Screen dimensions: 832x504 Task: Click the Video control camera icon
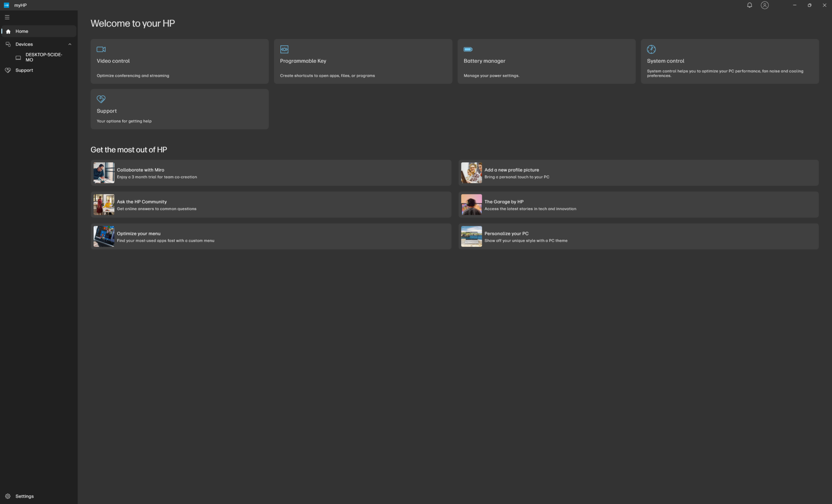(x=101, y=49)
